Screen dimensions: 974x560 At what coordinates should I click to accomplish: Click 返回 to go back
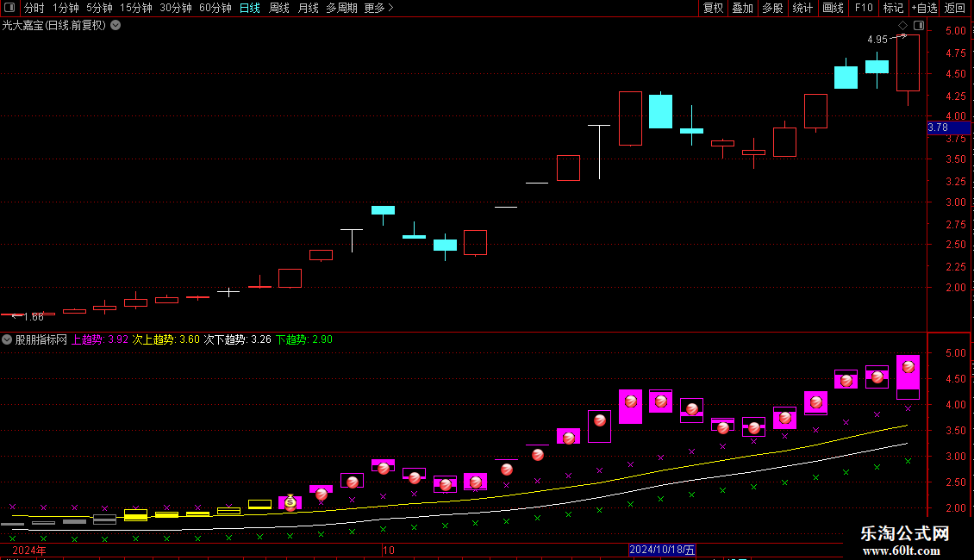pyautogui.click(x=955, y=8)
